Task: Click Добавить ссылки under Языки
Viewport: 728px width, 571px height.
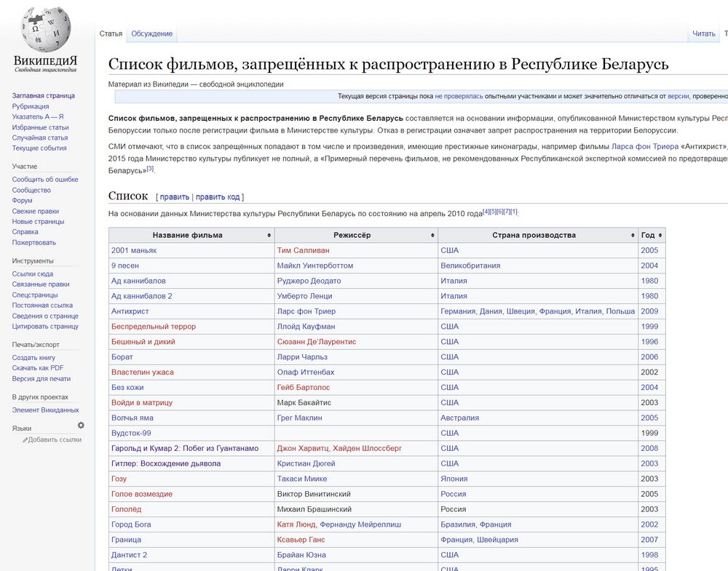Action: pyautogui.click(x=55, y=440)
